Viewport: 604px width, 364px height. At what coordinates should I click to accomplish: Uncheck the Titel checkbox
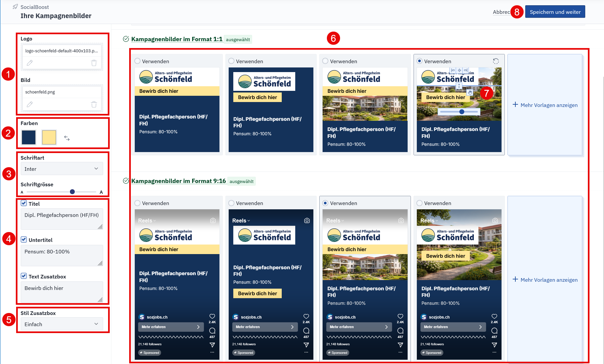[x=24, y=203]
